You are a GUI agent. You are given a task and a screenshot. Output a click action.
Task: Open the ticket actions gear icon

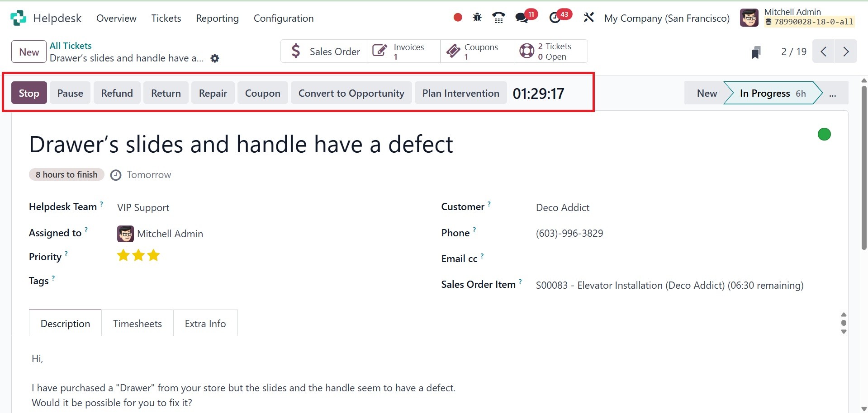pyautogui.click(x=215, y=58)
